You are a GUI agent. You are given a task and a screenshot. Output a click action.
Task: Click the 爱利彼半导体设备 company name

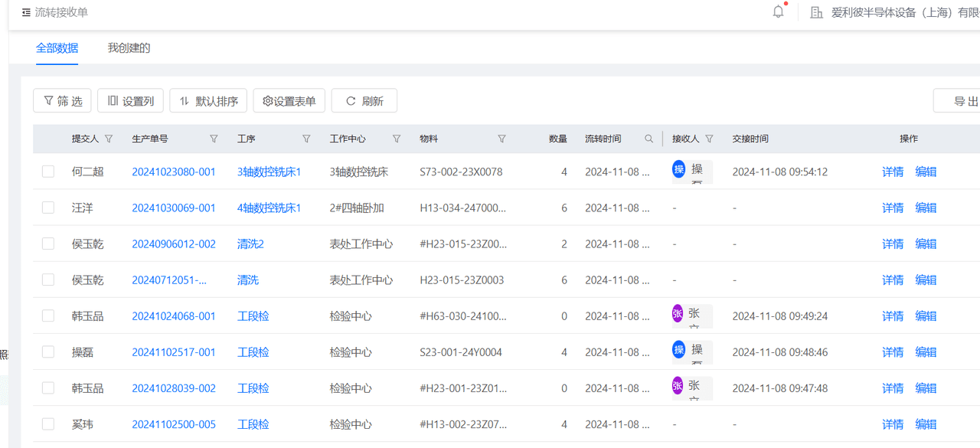coord(905,12)
